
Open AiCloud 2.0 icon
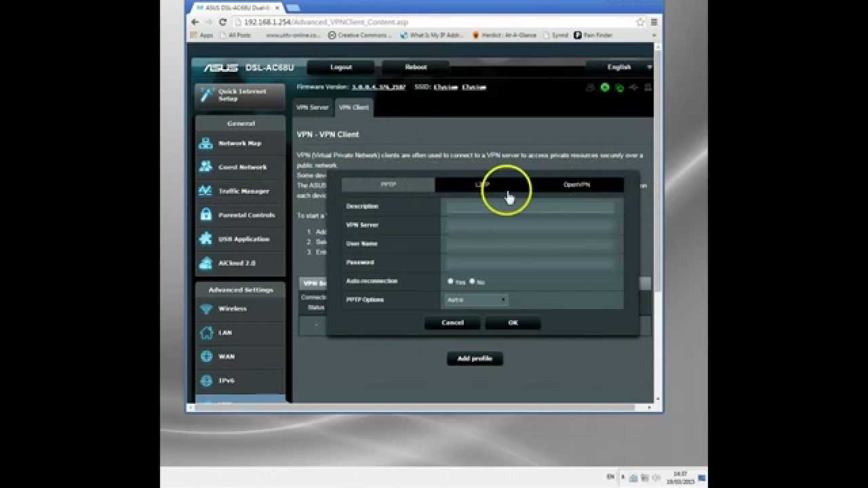[205, 262]
